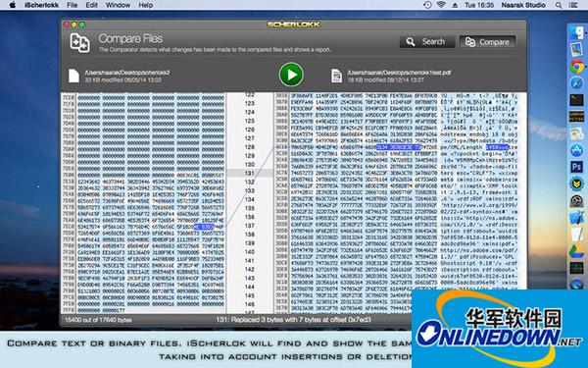Click the eject icon in the menu bar
The image size is (588, 368).
point(455,5)
